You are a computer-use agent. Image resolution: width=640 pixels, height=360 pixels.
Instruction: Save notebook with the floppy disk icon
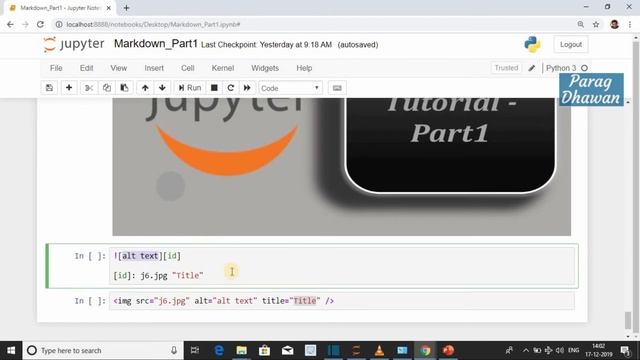click(x=49, y=88)
